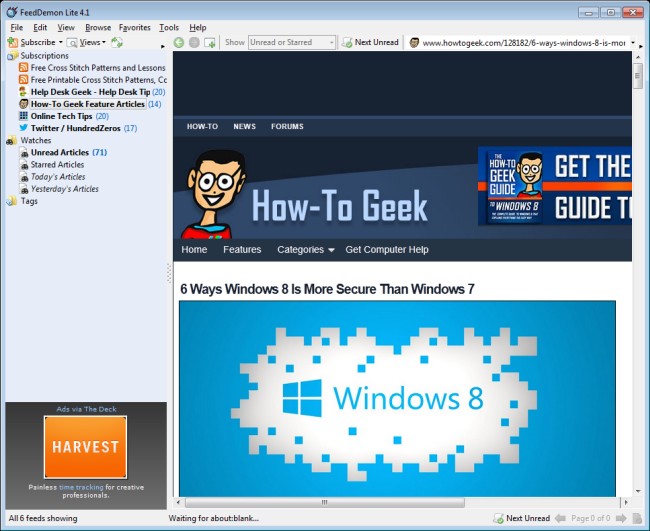Select How-To Geek Feature Articles feed

point(87,104)
